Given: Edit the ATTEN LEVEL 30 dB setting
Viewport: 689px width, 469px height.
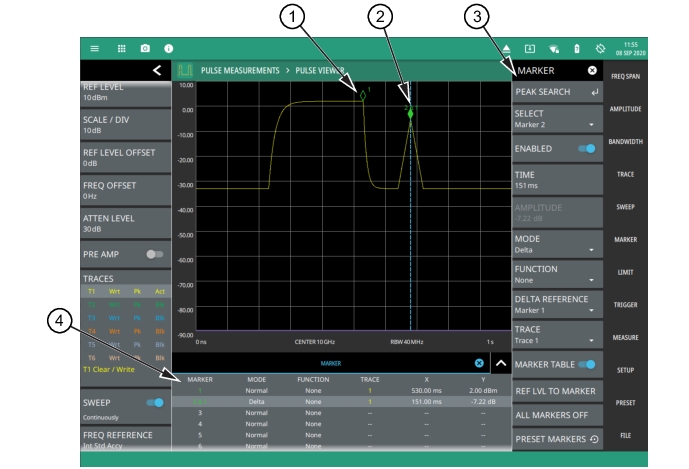Looking at the screenshot, I should [126, 223].
